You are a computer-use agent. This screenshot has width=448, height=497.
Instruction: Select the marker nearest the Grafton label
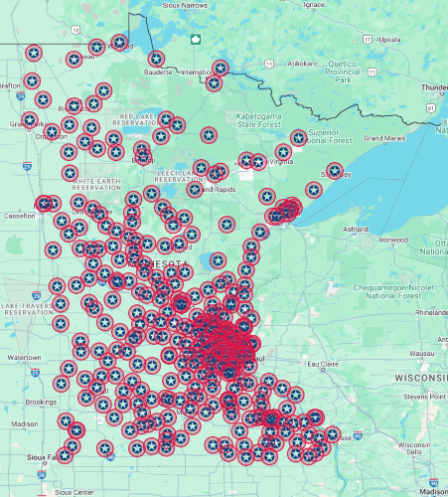[32, 82]
